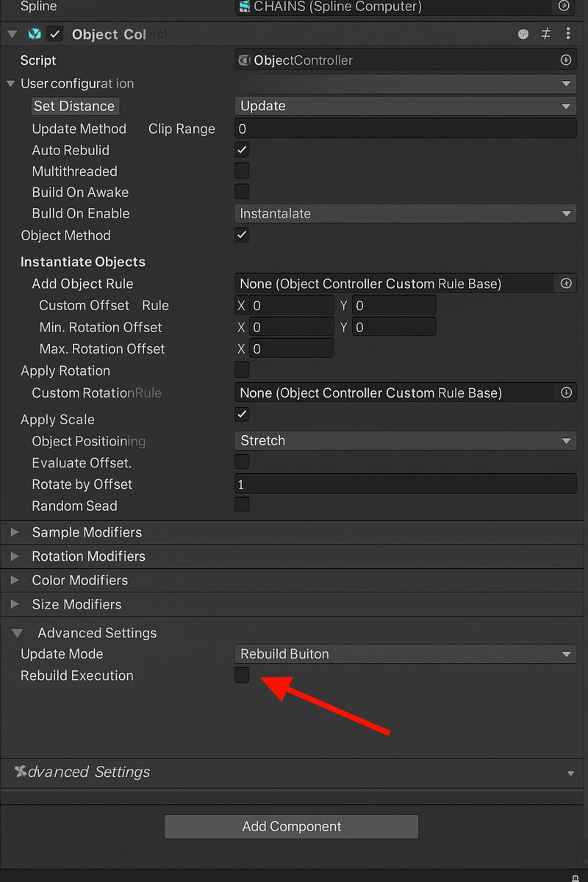Image resolution: width=588 pixels, height=882 pixels.
Task: Click Min. Rotation Offset Y field
Action: tap(394, 327)
